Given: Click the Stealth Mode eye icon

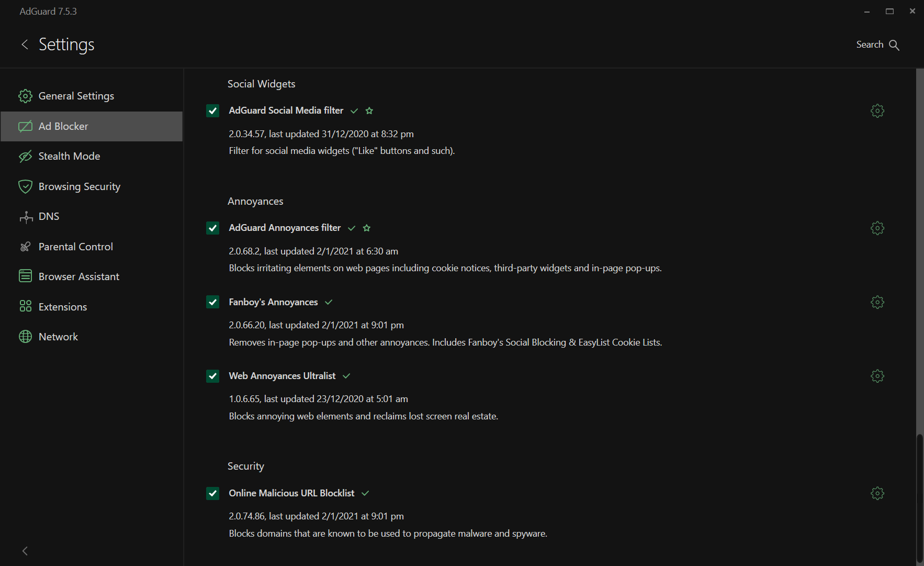Looking at the screenshot, I should [x=25, y=157].
